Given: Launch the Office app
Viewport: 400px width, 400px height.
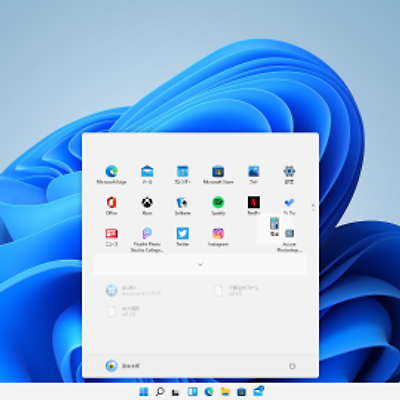Looking at the screenshot, I should 111,205.
